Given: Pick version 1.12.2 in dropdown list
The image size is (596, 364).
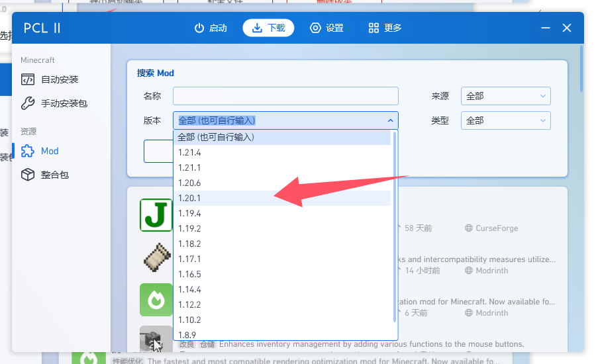Looking at the screenshot, I should [x=189, y=304].
